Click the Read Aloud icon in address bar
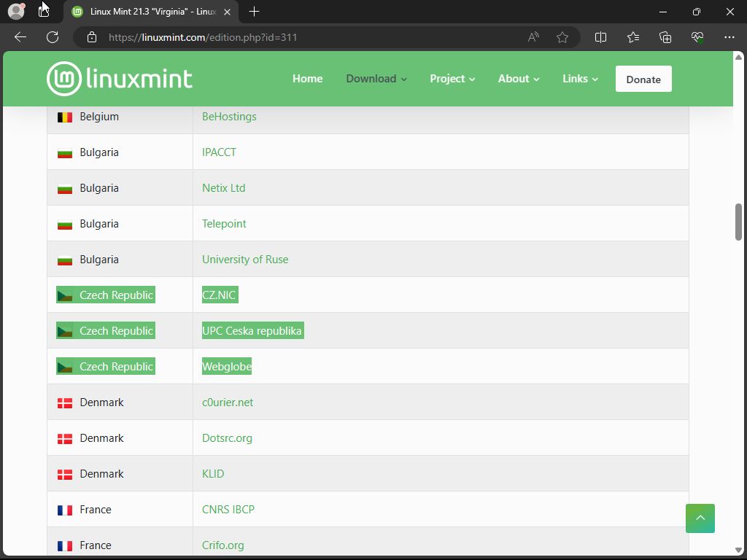The image size is (747, 560). point(533,37)
